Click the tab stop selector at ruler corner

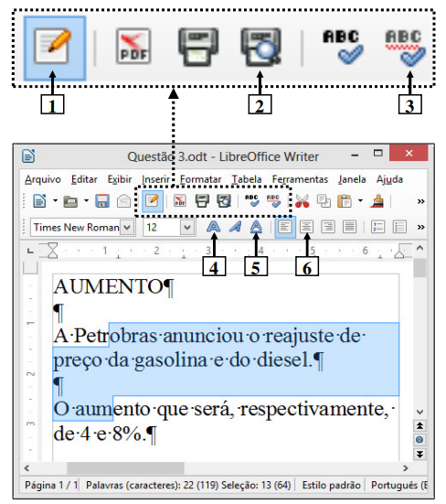tap(30, 251)
